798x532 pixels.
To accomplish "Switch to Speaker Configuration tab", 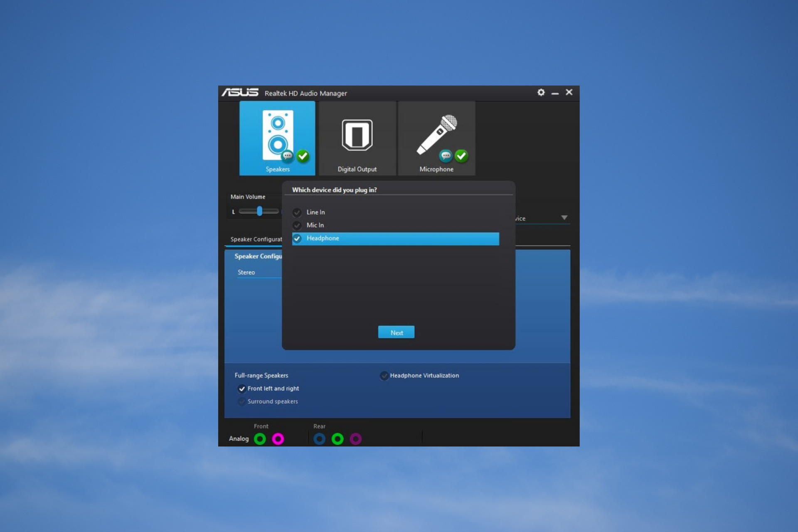I will pyautogui.click(x=256, y=239).
